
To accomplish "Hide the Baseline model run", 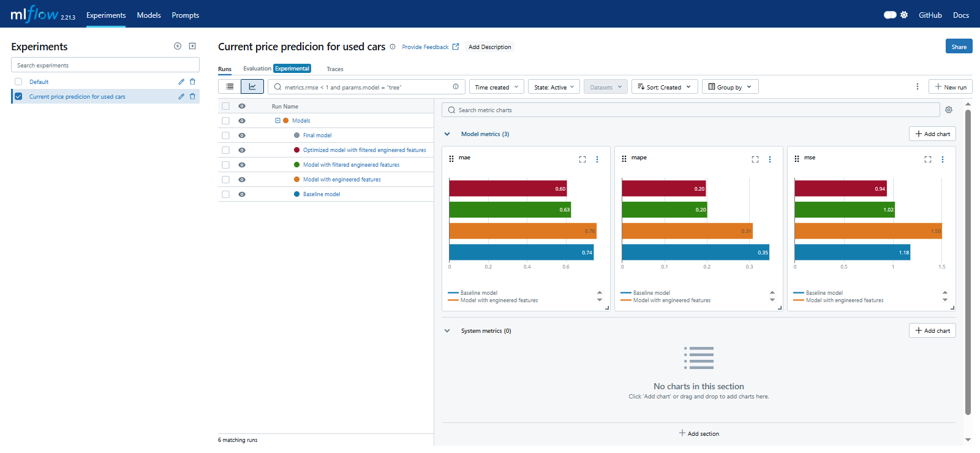I will tap(242, 194).
